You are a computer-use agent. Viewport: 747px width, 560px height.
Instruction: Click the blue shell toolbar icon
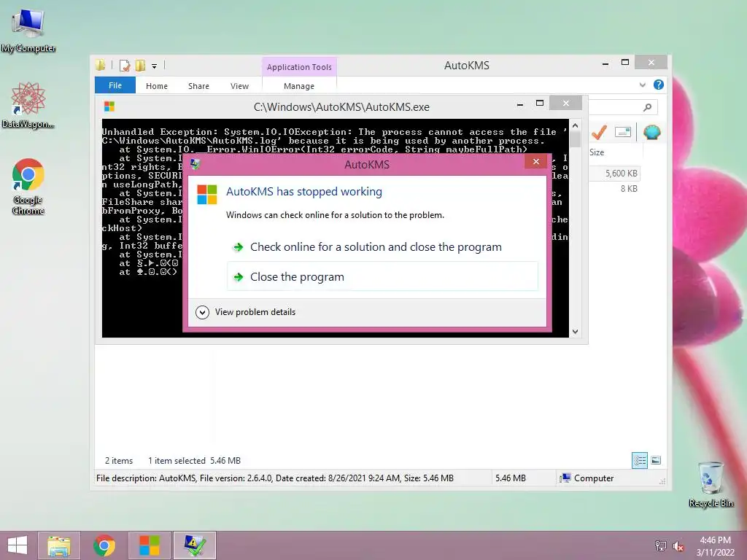[x=651, y=132]
